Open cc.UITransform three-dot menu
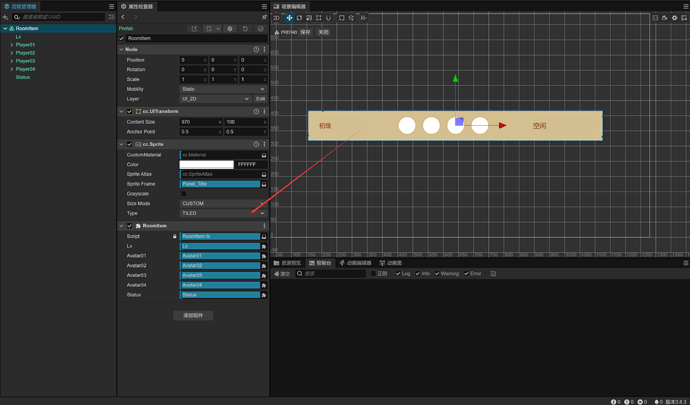Viewport: 690px width, 405px height. coord(264,111)
